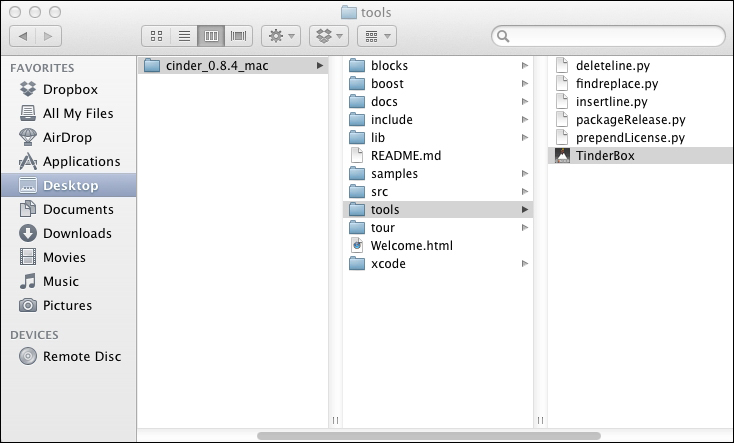Open the Dropbox toolbar menu
The width and height of the screenshot is (734, 443).
click(329, 36)
